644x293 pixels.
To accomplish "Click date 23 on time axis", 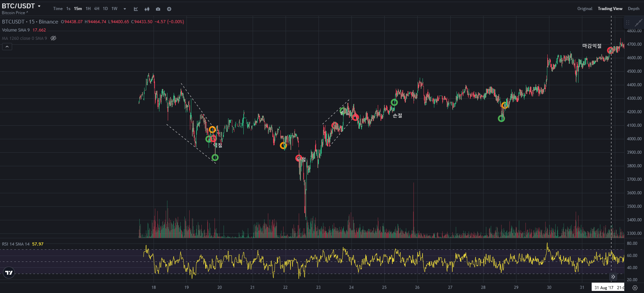I will click(x=318, y=287).
